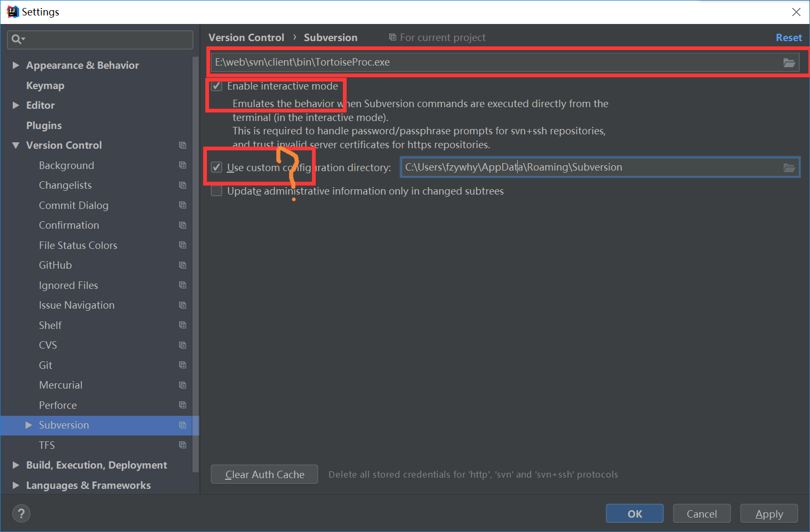The height and width of the screenshot is (532, 810).
Task: Click project icon beside Changelists row
Action: click(x=183, y=186)
